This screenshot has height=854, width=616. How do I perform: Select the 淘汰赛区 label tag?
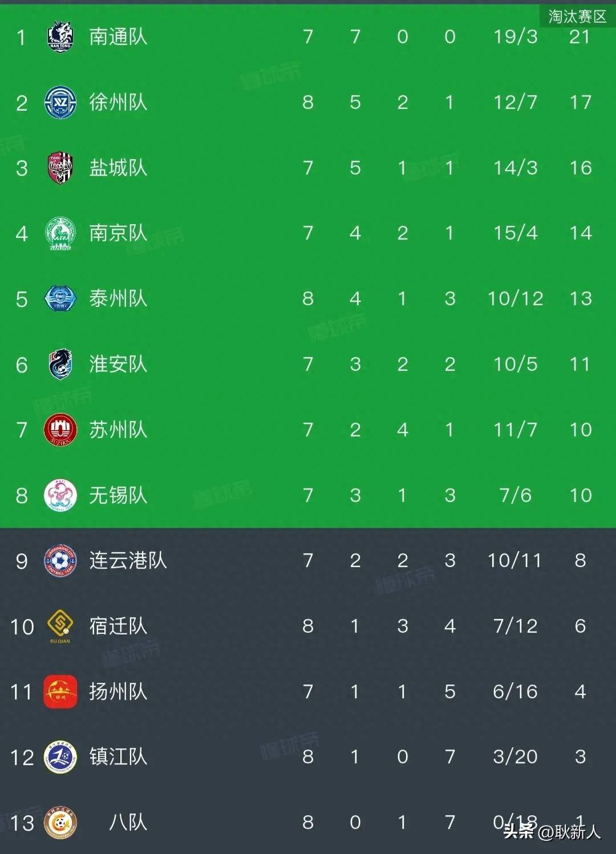click(577, 17)
